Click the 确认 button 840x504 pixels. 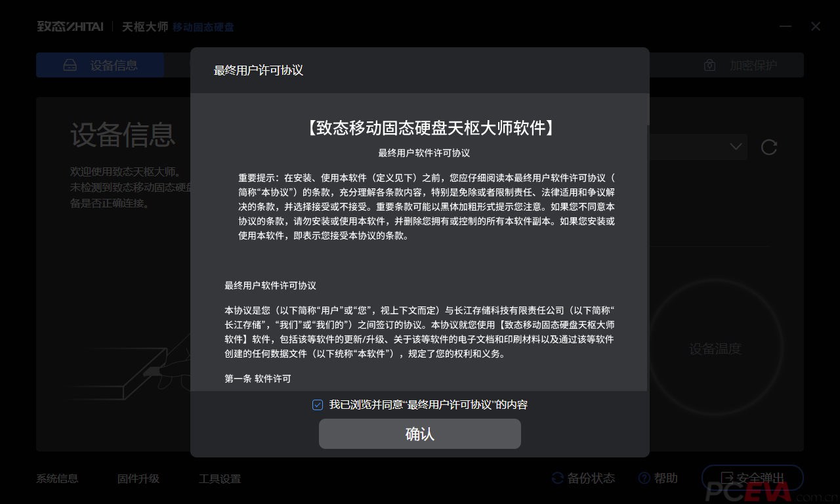[x=420, y=434]
